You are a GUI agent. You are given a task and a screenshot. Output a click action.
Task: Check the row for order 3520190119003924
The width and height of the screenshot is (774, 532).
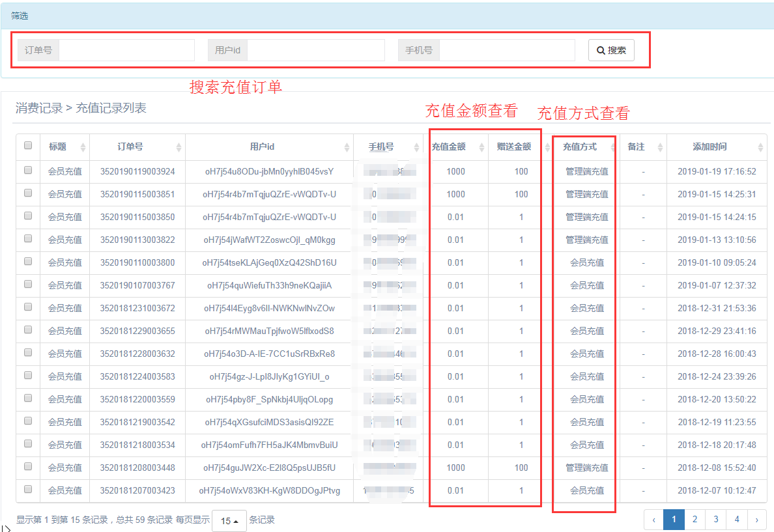(28, 171)
